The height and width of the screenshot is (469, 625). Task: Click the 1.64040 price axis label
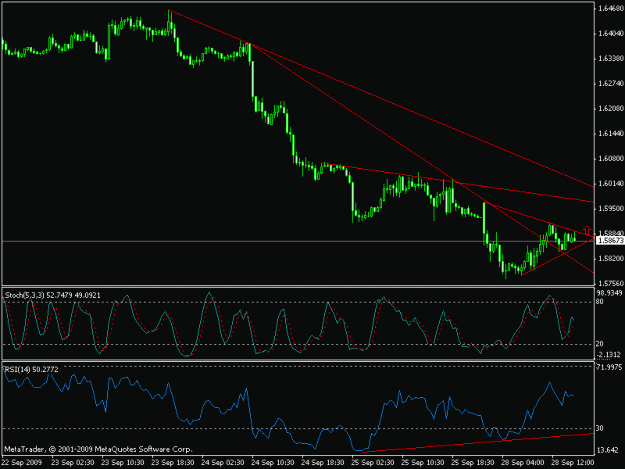pos(611,33)
